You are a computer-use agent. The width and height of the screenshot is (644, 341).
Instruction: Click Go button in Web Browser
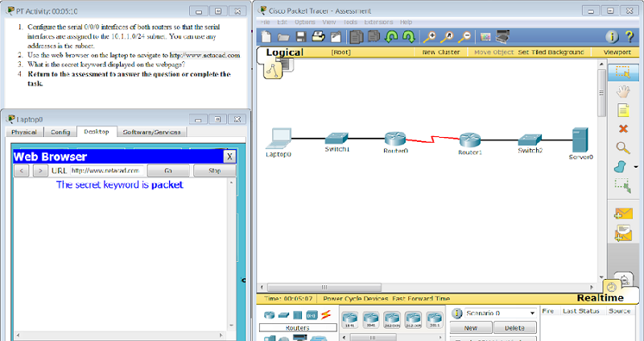(x=168, y=171)
